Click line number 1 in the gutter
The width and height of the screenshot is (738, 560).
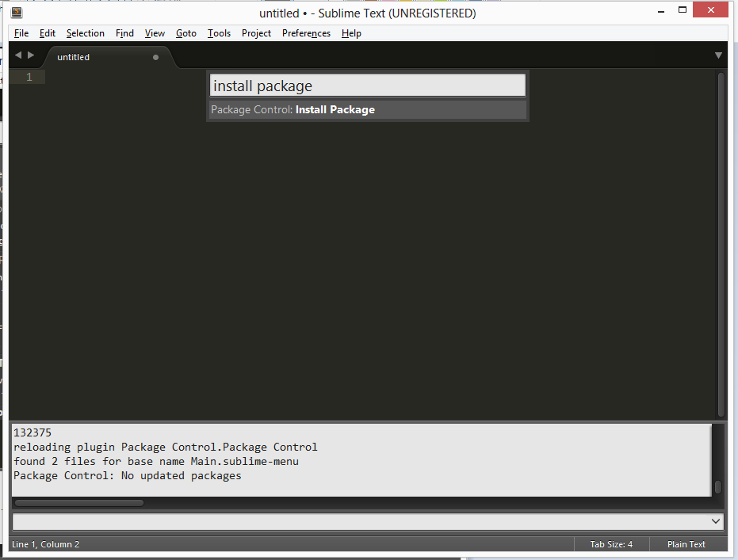29,77
